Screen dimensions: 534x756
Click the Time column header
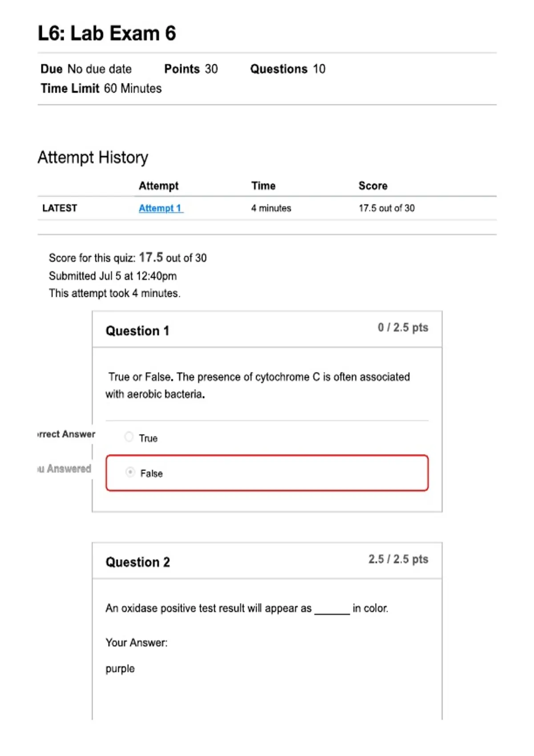(x=263, y=186)
